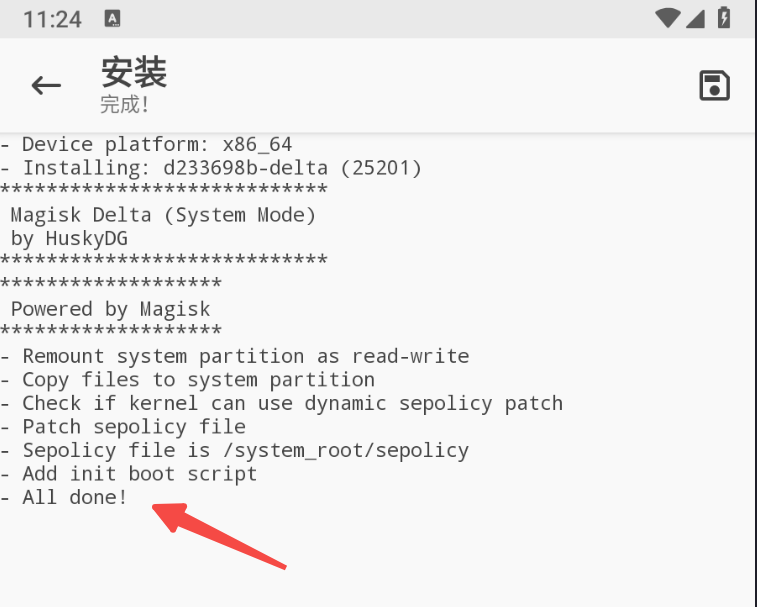Tap the 安装 page title
Screen dimensions: 757x607
134,72
